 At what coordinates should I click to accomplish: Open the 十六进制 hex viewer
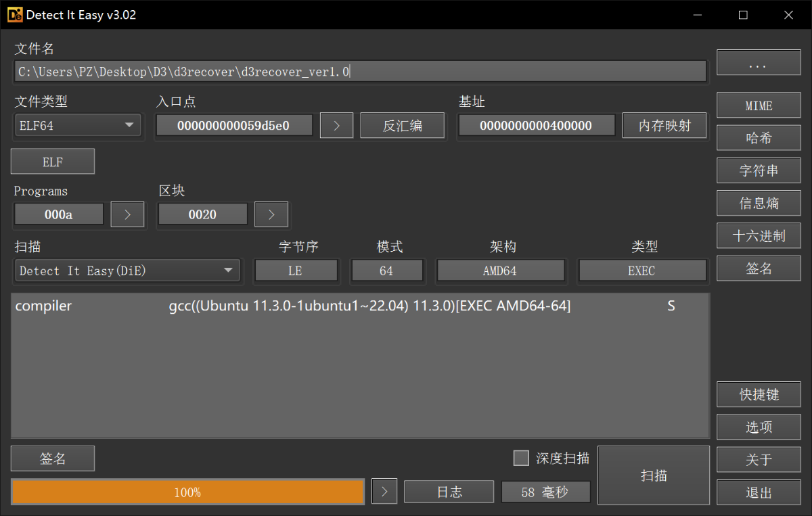coord(759,235)
